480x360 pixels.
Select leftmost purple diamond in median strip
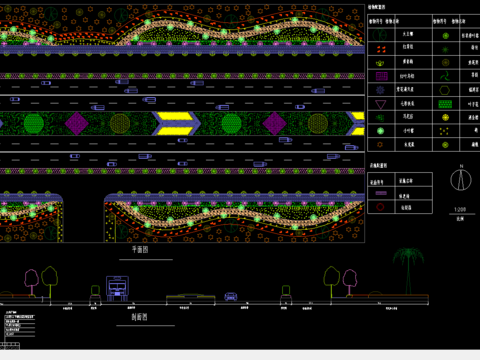77,123
